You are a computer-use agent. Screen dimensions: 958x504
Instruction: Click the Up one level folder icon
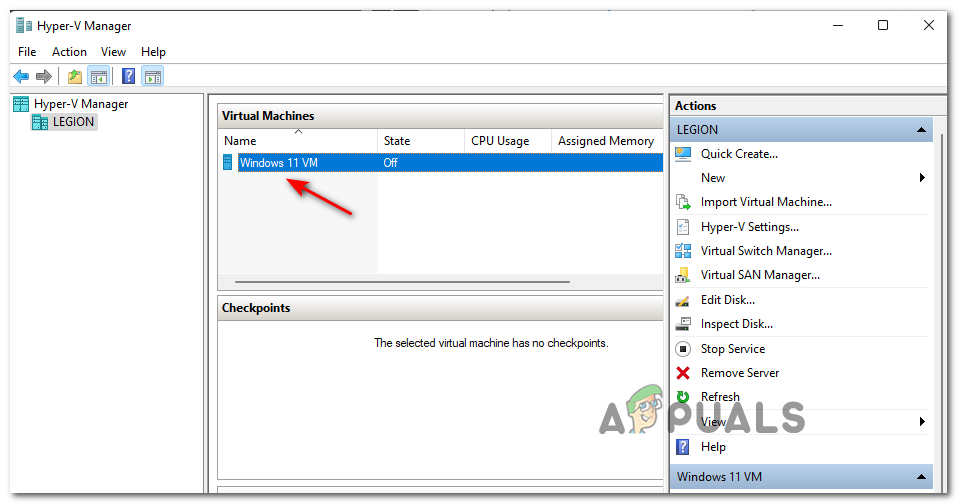point(75,76)
